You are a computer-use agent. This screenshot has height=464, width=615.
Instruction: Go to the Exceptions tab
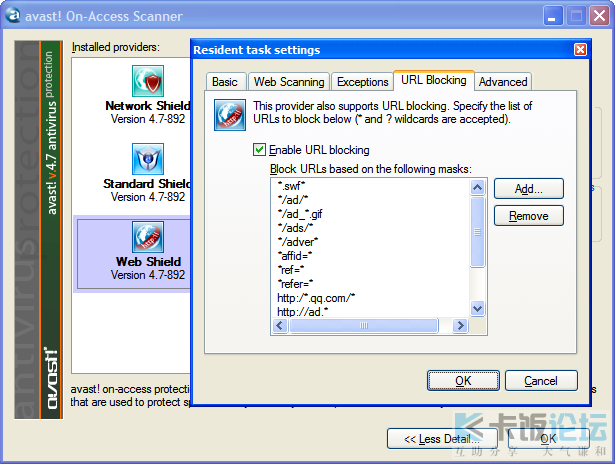362,82
